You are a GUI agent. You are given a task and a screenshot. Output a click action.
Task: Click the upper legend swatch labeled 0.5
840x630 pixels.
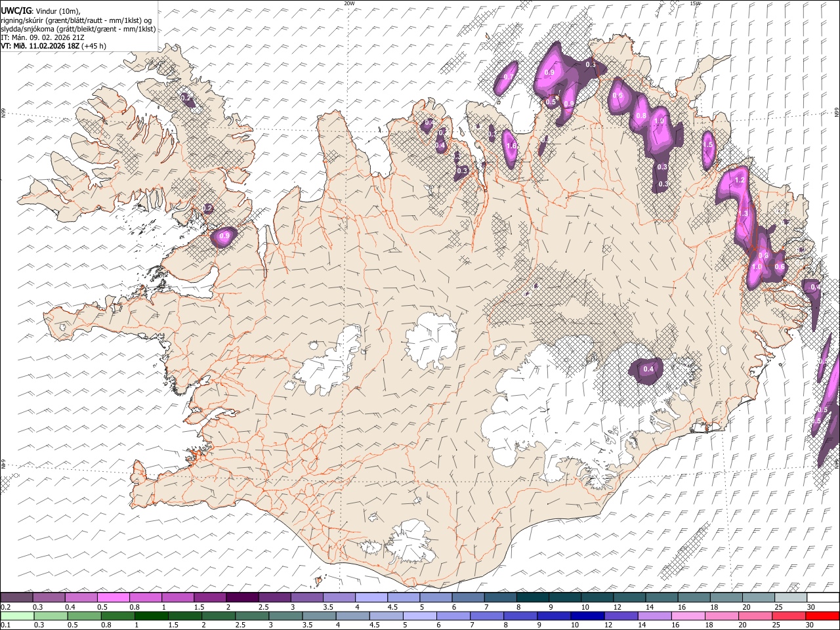tap(113, 597)
